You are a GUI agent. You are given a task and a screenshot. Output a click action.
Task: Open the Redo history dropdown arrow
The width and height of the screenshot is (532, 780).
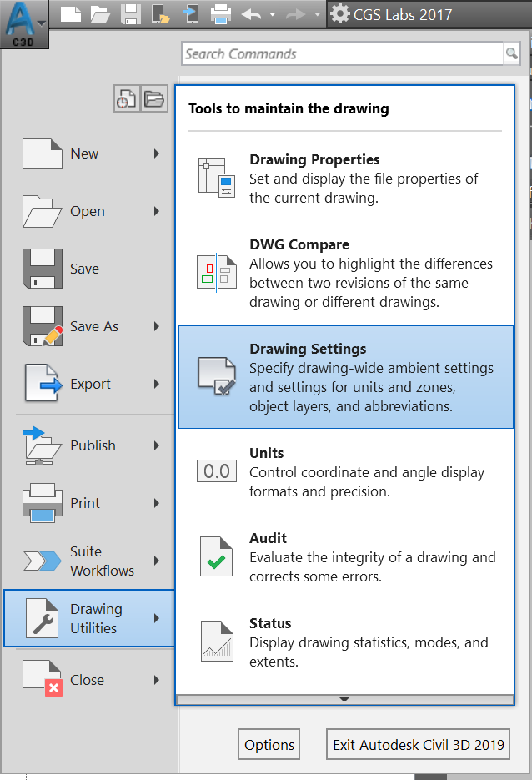pos(317,14)
